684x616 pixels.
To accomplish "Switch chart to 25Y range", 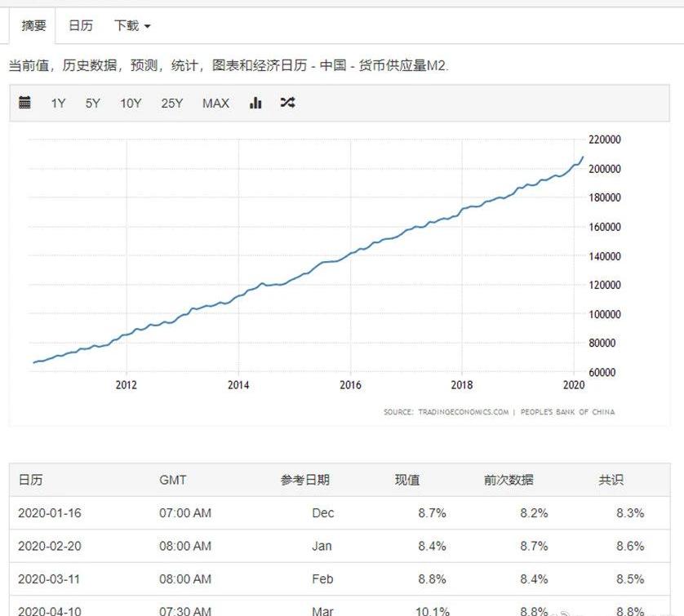I will 172,103.
